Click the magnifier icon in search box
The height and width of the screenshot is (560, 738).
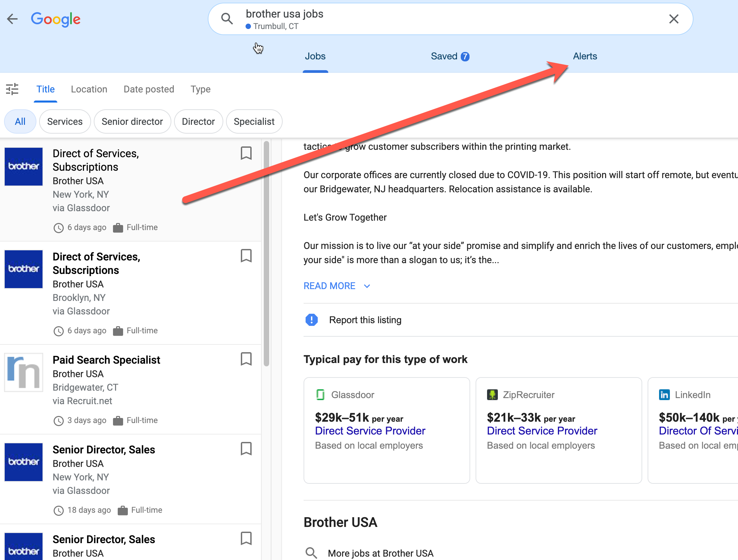[227, 19]
